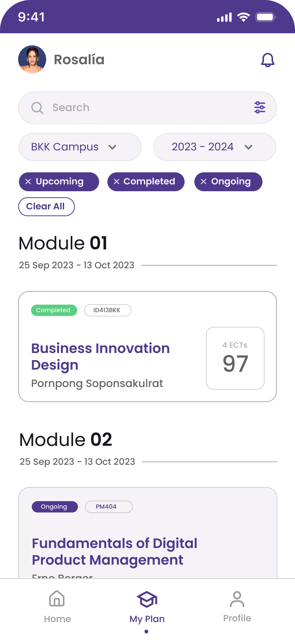Open Rosalía's profile avatar
This screenshot has height=644, width=295.
pyautogui.click(x=32, y=59)
